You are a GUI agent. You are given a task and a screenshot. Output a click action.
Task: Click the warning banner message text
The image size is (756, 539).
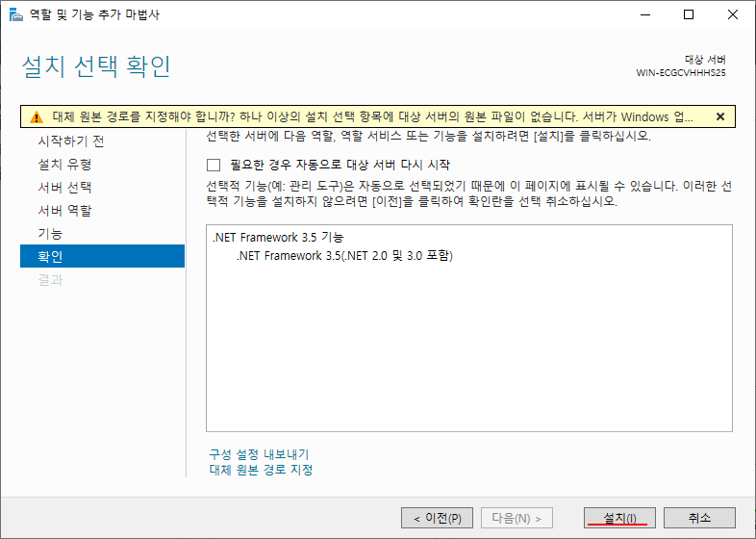coord(372,116)
